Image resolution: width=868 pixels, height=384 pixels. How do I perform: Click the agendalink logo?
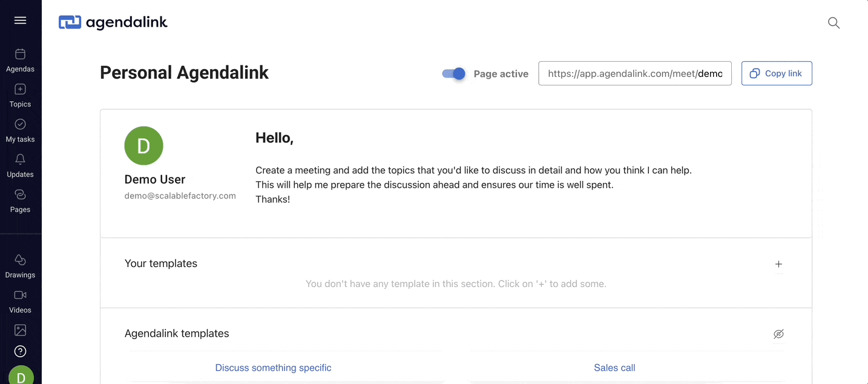click(x=113, y=22)
